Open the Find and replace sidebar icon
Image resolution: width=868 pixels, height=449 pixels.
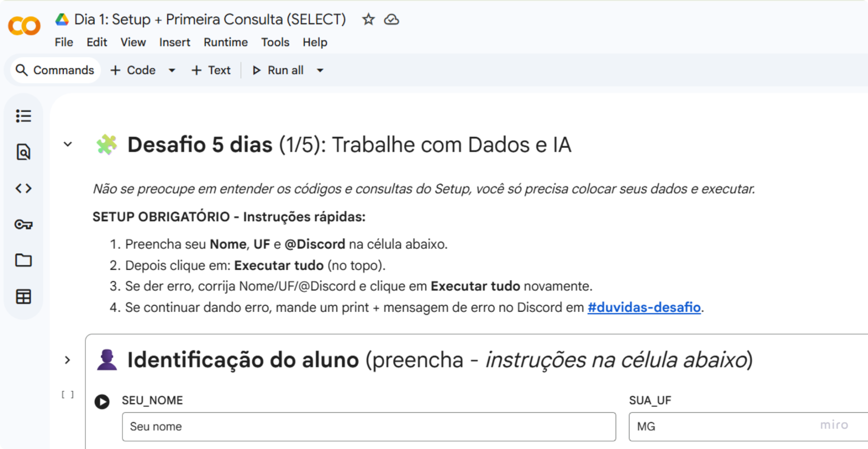(x=24, y=152)
